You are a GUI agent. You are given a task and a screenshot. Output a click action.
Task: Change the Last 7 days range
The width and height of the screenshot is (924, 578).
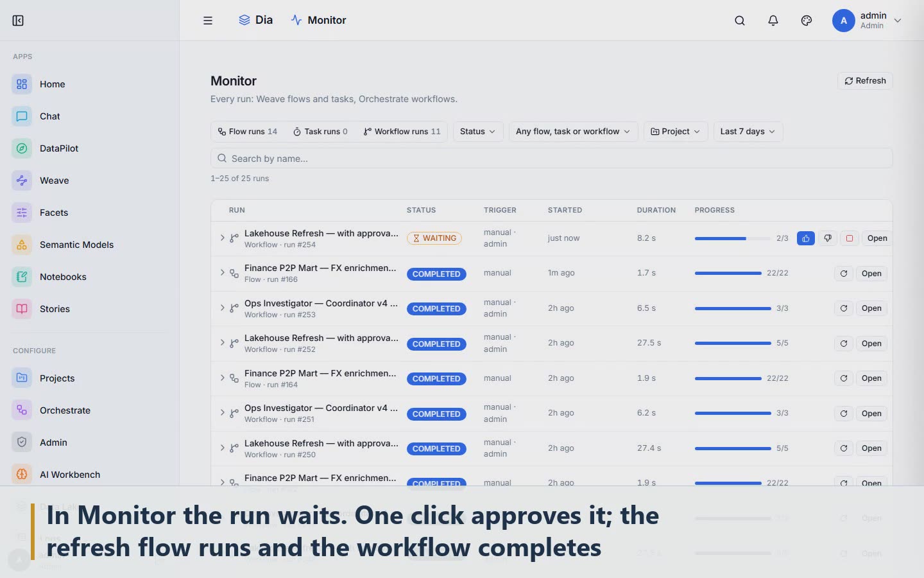748,132
